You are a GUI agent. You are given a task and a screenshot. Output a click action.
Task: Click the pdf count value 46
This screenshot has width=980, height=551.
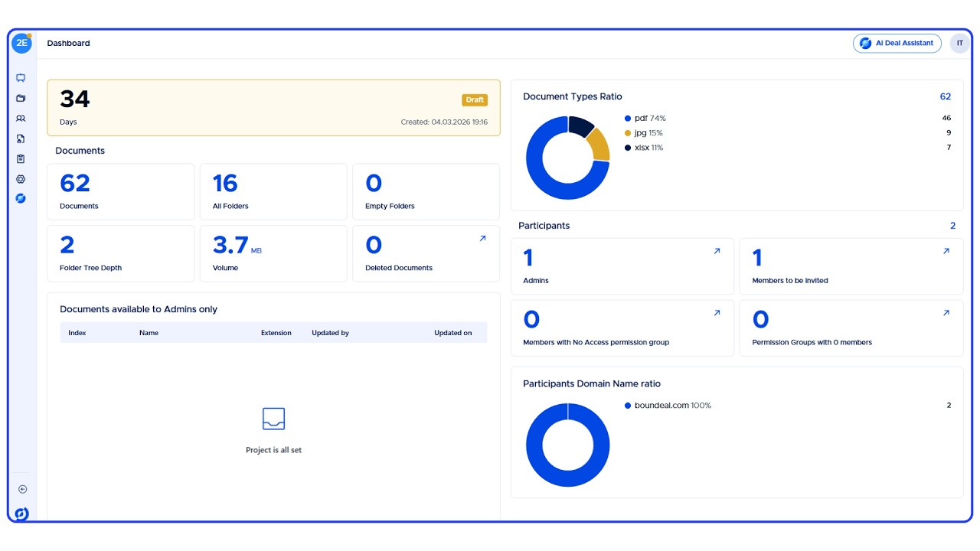tap(946, 119)
